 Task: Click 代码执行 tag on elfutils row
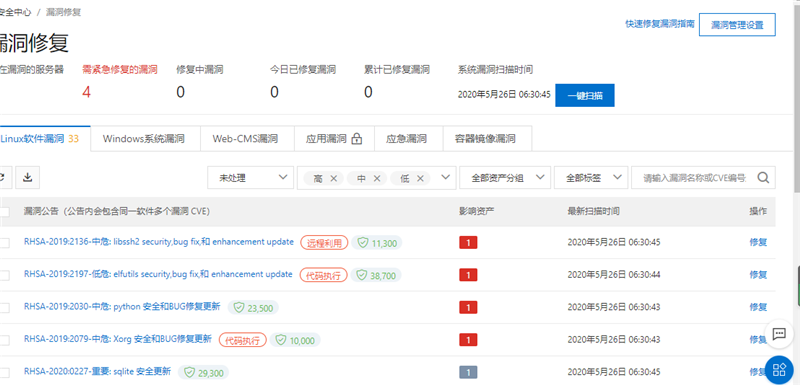point(323,275)
